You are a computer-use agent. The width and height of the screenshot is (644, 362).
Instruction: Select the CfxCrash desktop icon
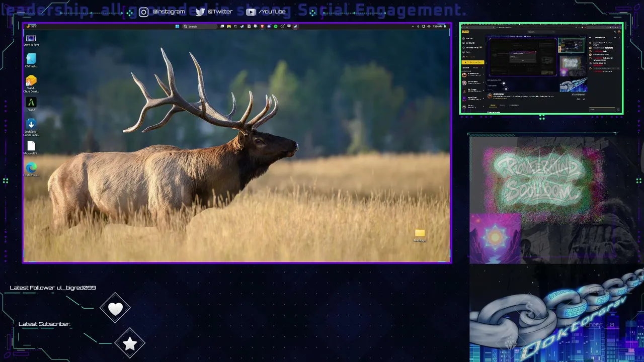click(x=31, y=61)
